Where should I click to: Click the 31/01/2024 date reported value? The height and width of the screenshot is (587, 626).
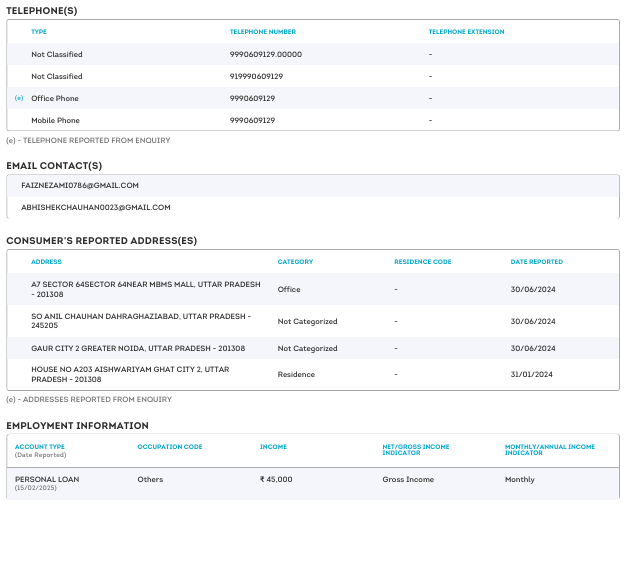(x=532, y=374)
